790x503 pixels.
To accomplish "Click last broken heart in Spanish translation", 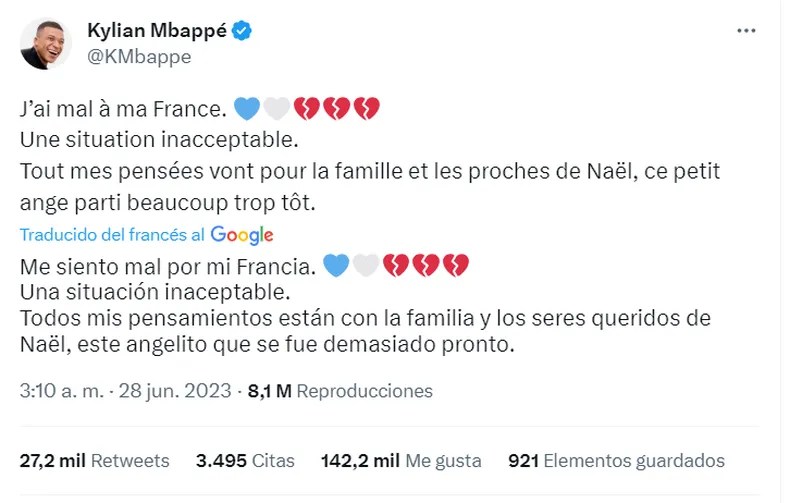I will [457, 266].
